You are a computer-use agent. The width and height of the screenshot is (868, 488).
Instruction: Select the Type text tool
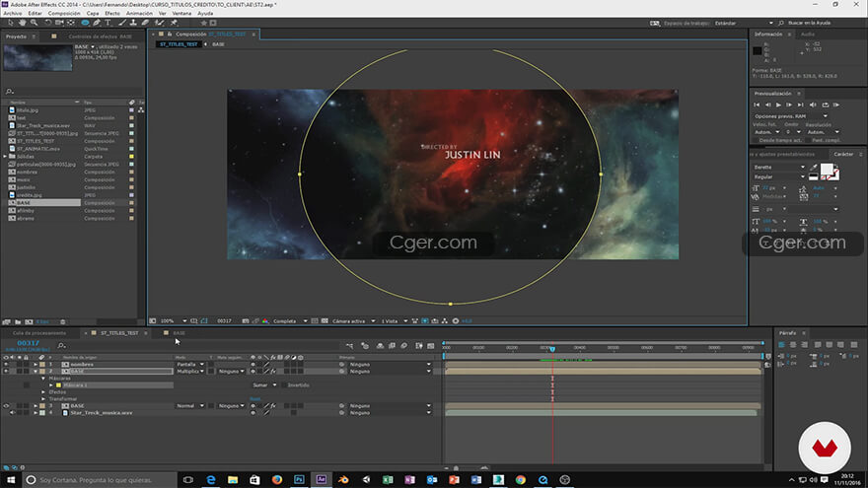click(x=108, y=23)
